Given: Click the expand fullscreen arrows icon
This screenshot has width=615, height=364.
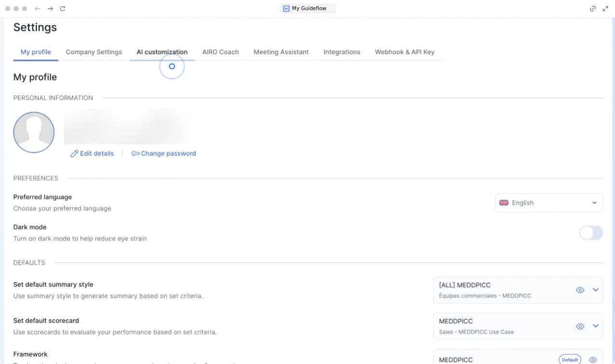Looking at the screenshot, I should point(605,9).
